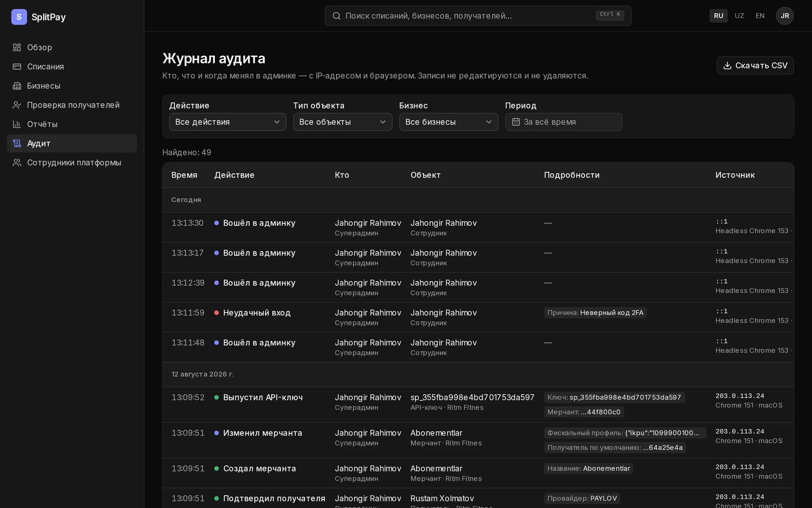Click the Изменил мерчанта action text
Screen dimensions: 812x508
[x=263, y=433]
